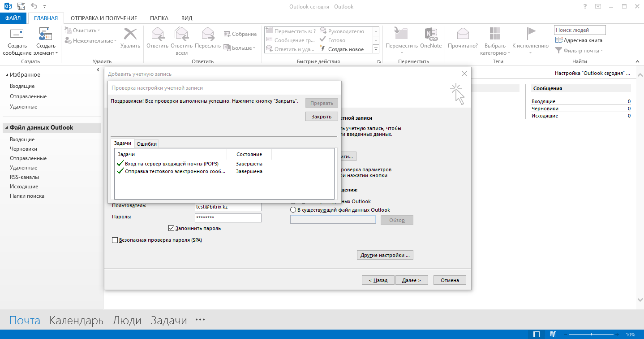The height and width of the screenshot is (339, 644).
Task: Switch to the Ошибки tab
Action: [147, 144]
